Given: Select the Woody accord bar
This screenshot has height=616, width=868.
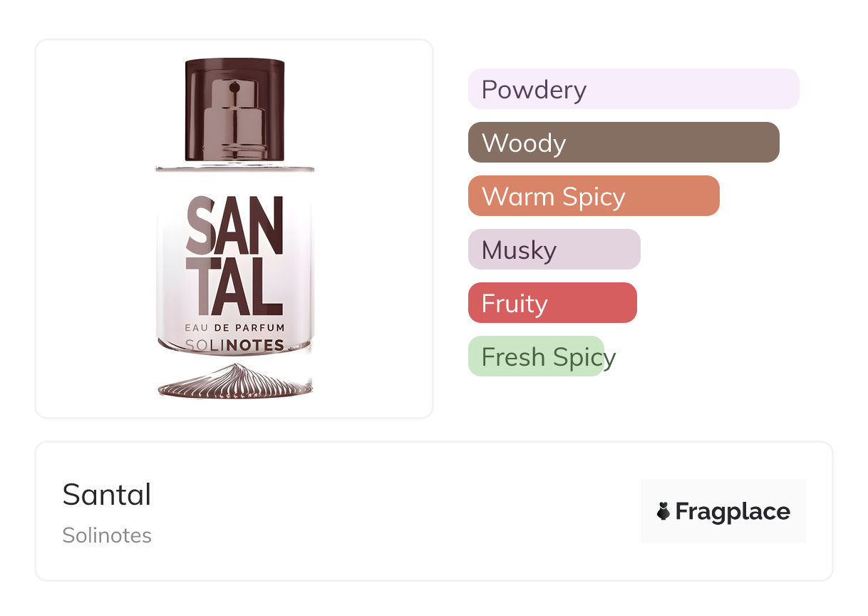Looking at the screenshot, I should pos(623,143).
